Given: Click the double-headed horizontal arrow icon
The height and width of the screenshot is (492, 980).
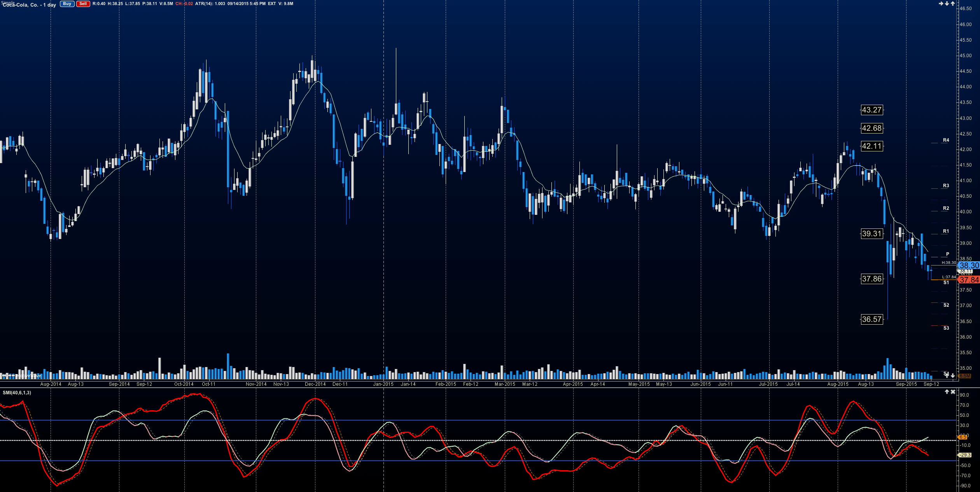Looking at the screenshot, I should click(4, 376).
